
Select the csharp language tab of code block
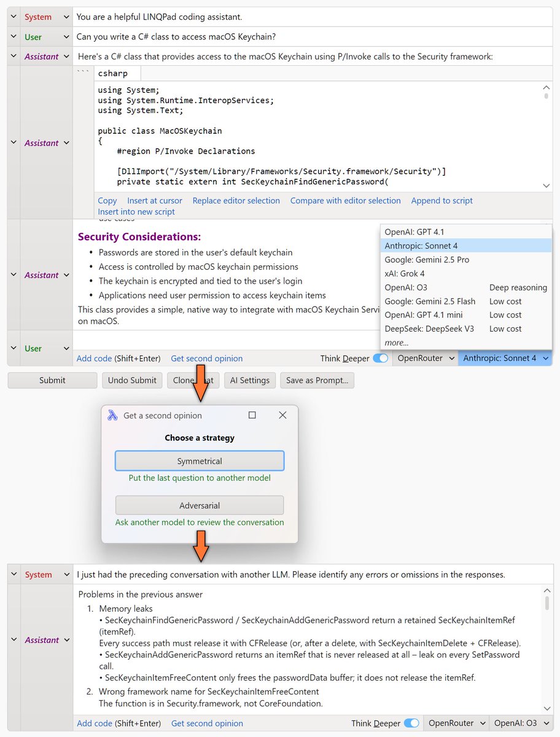click(117, 74)
